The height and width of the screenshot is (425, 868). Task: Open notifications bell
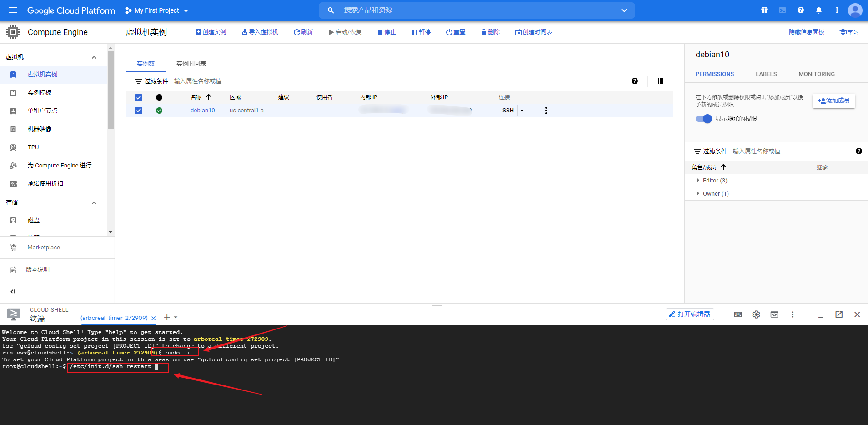[819, 10]
